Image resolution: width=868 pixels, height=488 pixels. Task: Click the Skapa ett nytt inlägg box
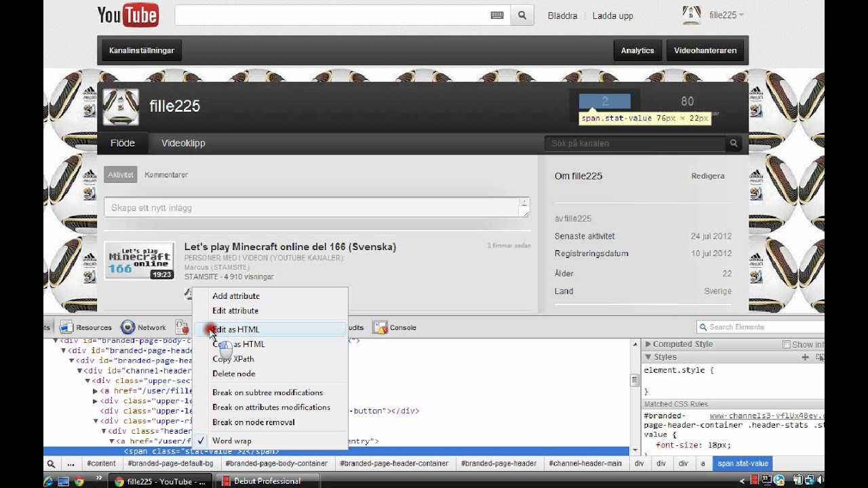[x=317, y=207]
